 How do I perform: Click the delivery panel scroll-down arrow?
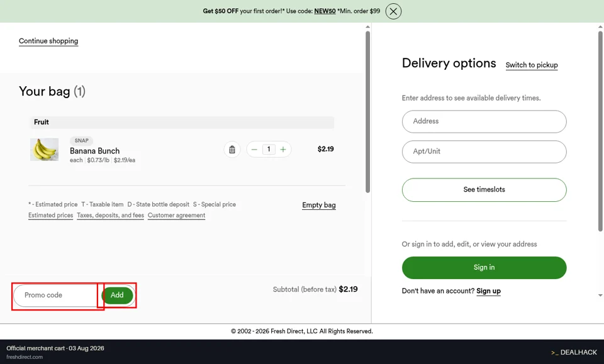point(600,295)
